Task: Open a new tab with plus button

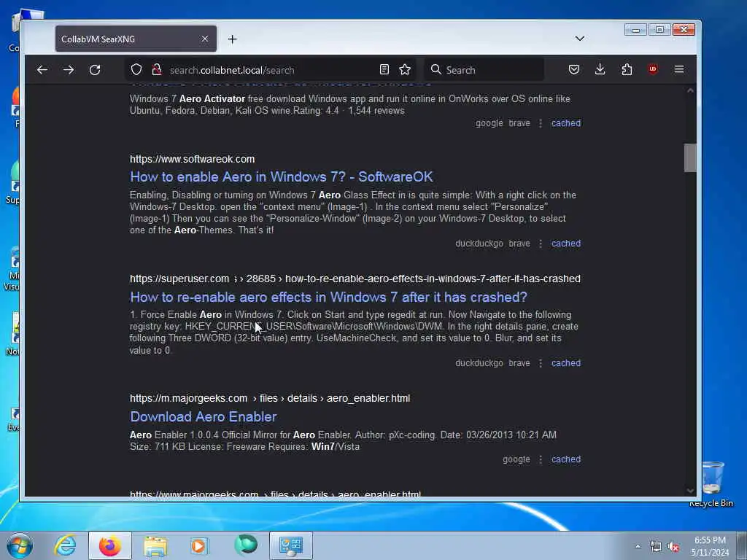Action: tap(233, 39)
